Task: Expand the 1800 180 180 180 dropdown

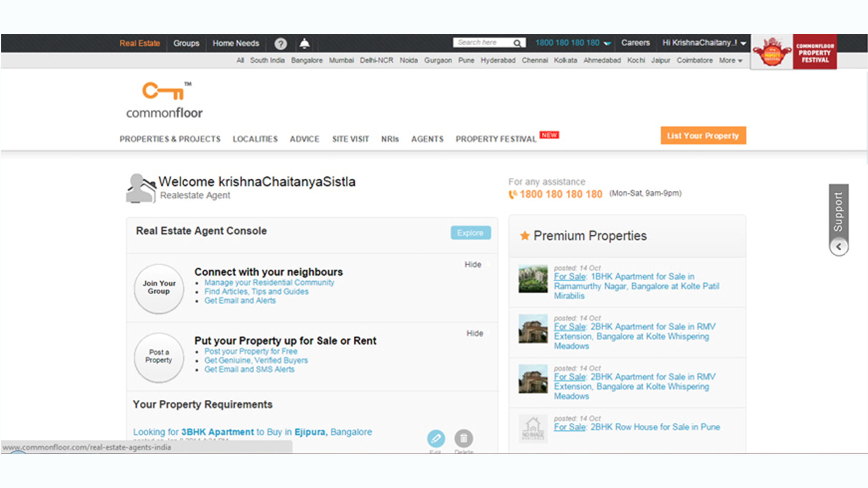Action: pos(608,43)
